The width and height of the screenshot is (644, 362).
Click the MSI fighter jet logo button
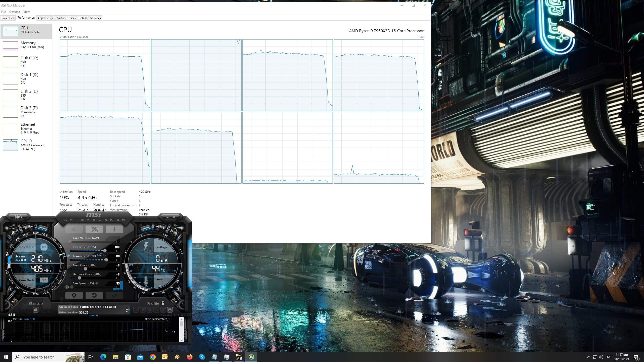point(94,229)
